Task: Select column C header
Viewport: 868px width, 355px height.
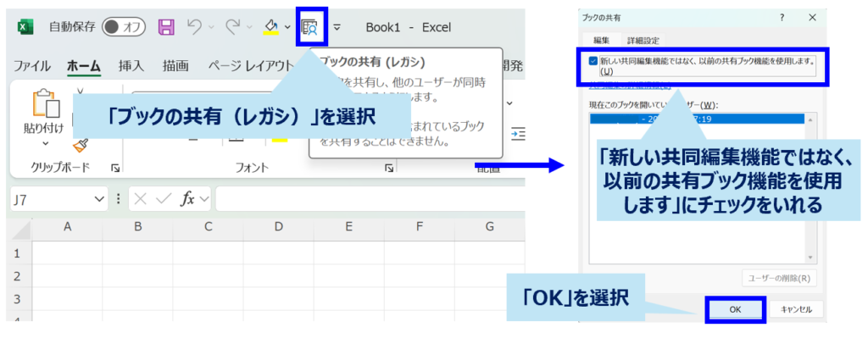Action: pos(209,226)
